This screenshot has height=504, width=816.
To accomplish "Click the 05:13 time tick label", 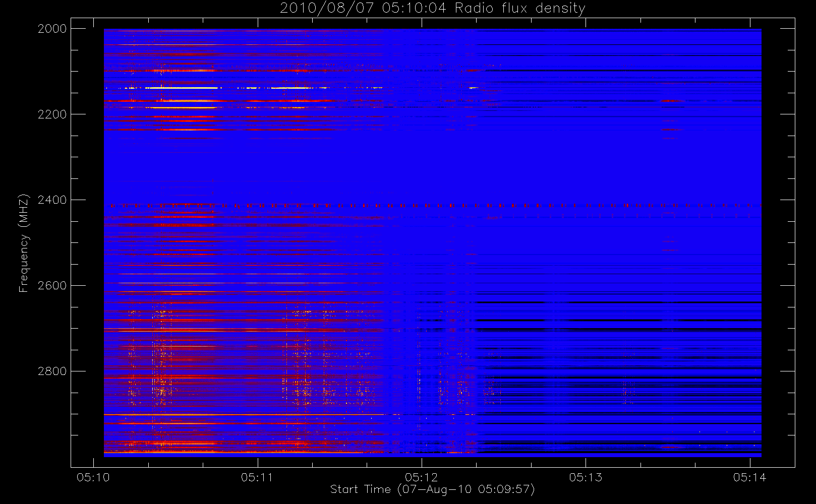I will [586, 477].
